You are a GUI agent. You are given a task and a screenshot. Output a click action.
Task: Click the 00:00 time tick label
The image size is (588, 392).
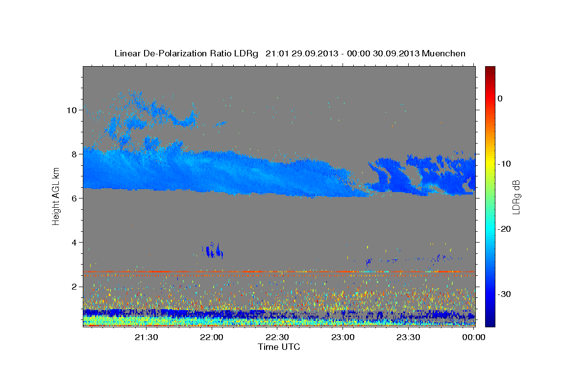[x=473, y=337]
